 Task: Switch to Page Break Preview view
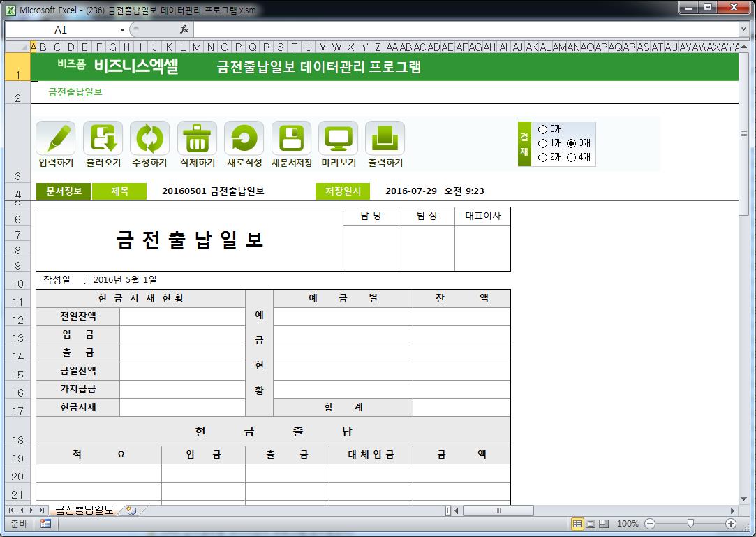coord(604,524)
